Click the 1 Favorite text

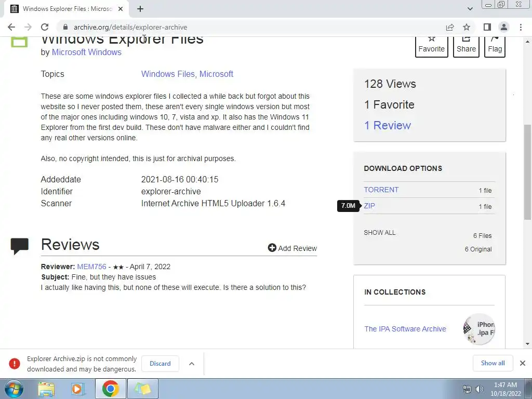tap(389, 104)
